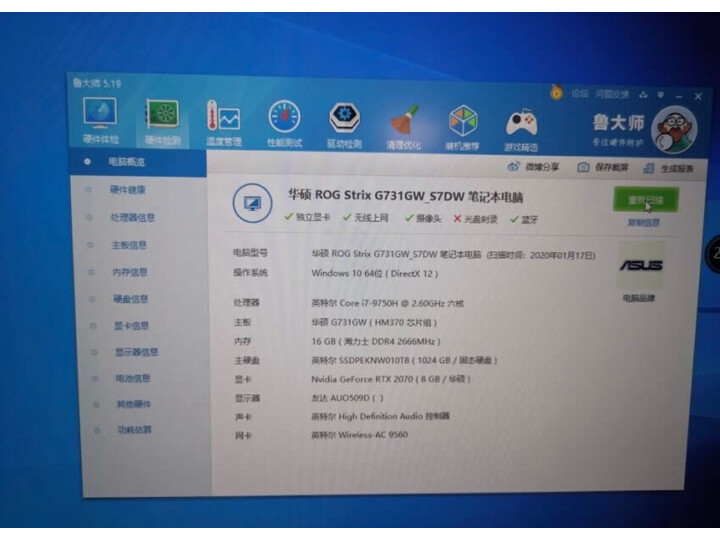Click the title 华硕 ROG Strix G731GW_S7DW 笔记本电脑
Screen dimensions: 720x540
406,196
